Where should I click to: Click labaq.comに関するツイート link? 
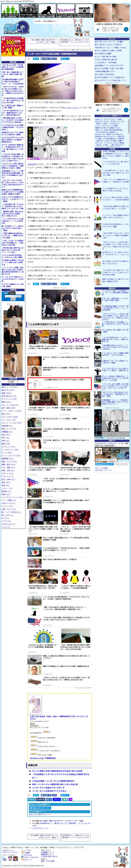click(x=40, y=815)
